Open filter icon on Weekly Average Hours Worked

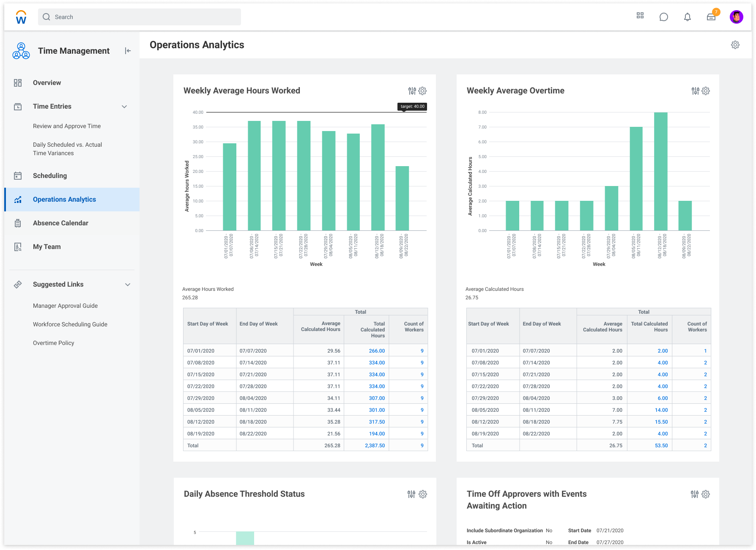click(x=412, y=90)
